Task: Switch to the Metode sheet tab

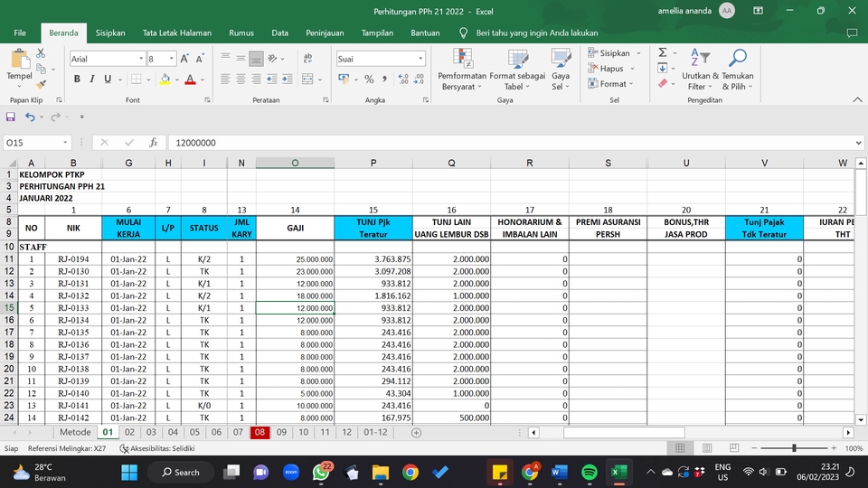Action: [x=75, y=432]
